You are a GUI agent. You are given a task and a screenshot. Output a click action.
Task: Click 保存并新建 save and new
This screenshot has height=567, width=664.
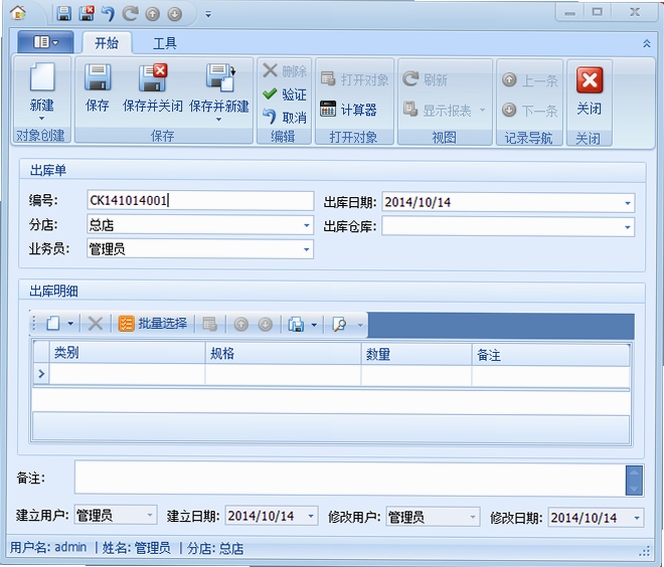[219, 88]
